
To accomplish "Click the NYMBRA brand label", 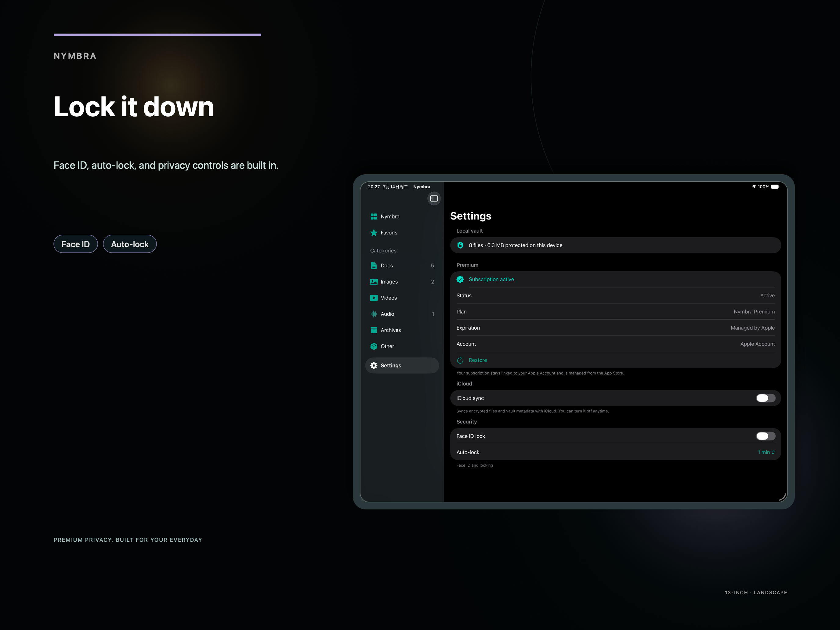I will (x=75, y=56).
